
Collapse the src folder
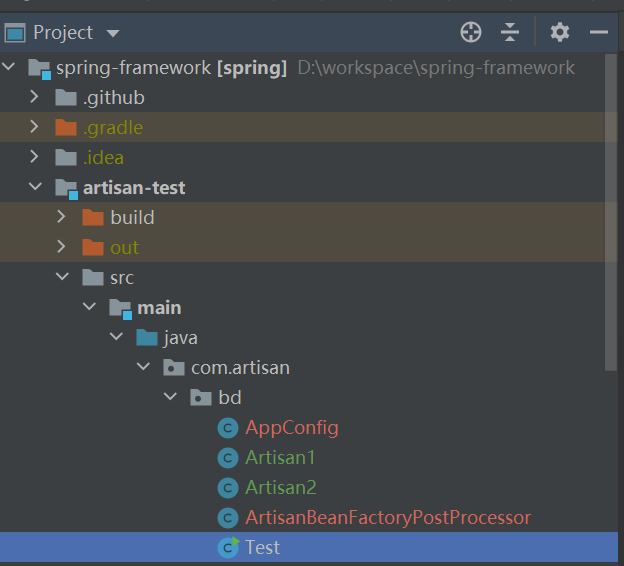point(62,278)
